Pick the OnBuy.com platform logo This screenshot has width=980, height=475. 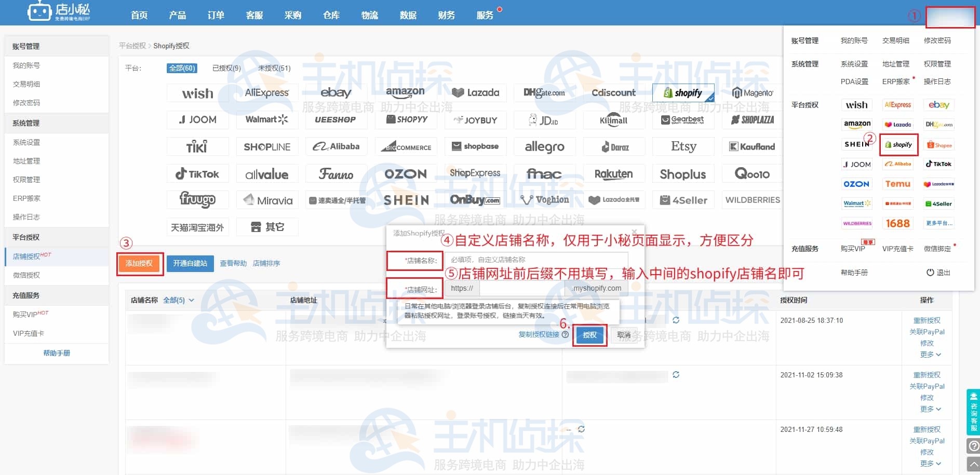pos(475,200)
